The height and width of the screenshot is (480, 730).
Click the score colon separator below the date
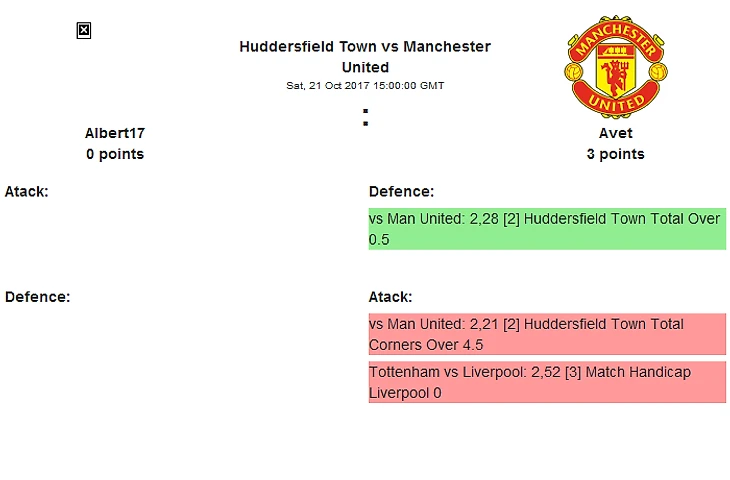tap(366, 118)
